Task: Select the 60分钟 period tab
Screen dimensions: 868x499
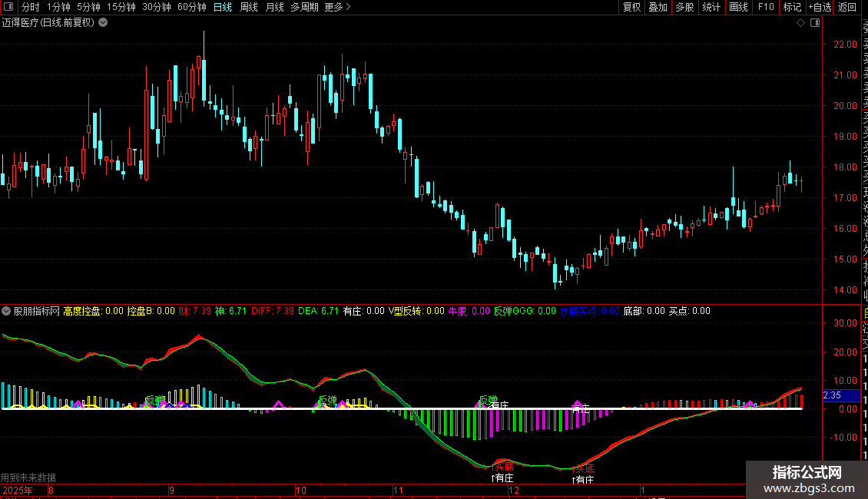Action: click(x=191, y=8)
